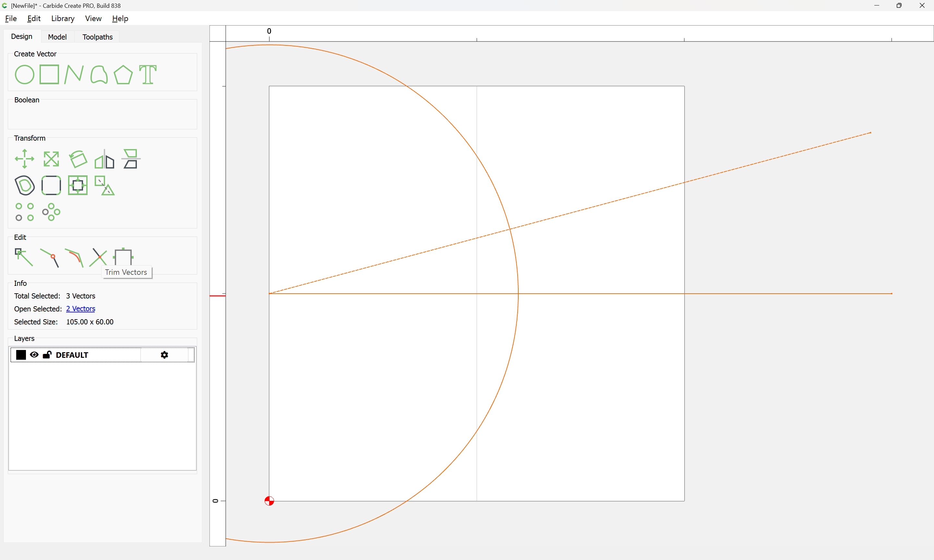Toggle visibility of DEFAULT layer
The image size is (934, 560).
[x=34, y=355]
